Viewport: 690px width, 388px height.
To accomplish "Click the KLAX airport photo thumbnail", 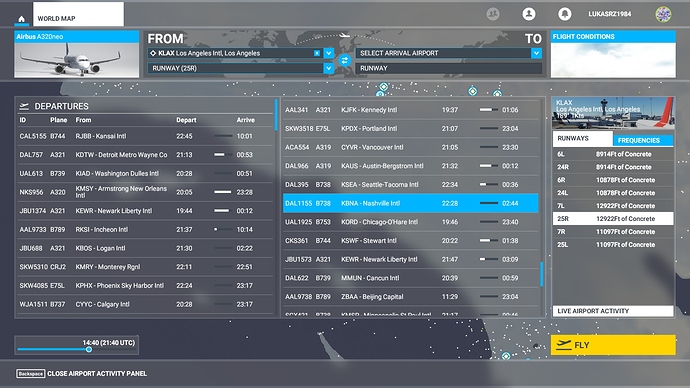I will pos(613,113).
